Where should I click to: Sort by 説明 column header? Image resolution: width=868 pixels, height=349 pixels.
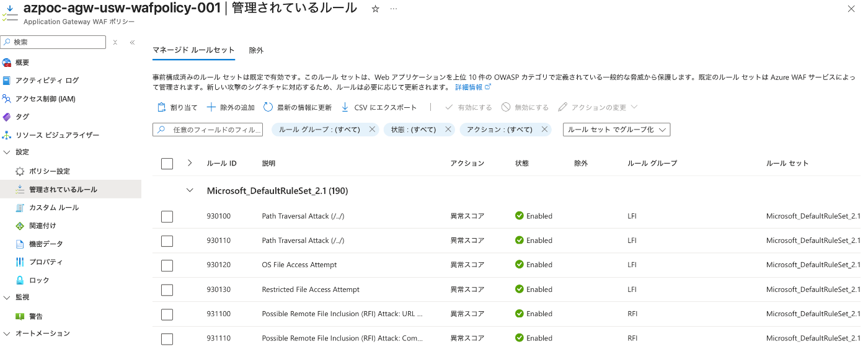pyautogui.click(x=268, y=163)
